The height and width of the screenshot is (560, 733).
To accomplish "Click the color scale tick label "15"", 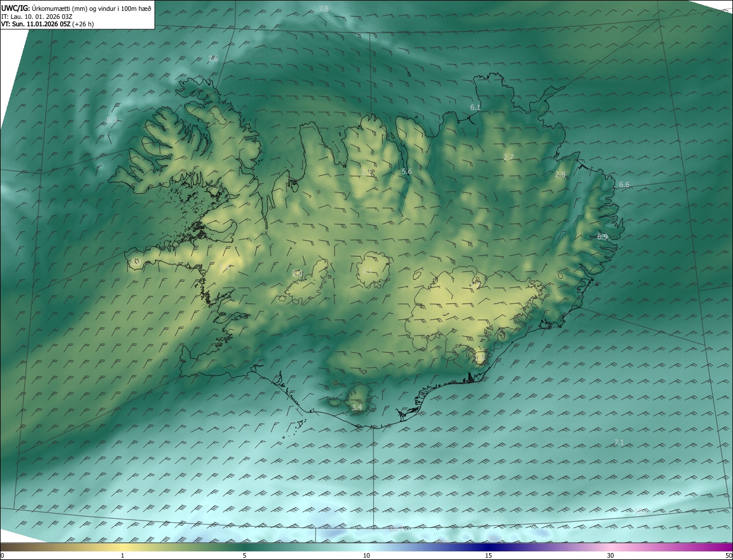I will [488, 555].
